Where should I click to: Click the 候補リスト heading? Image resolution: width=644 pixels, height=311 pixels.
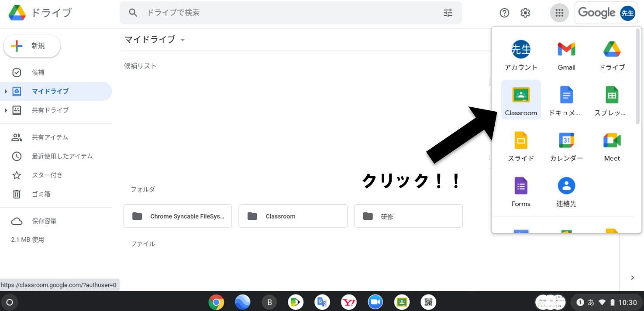tap(140, 66)
